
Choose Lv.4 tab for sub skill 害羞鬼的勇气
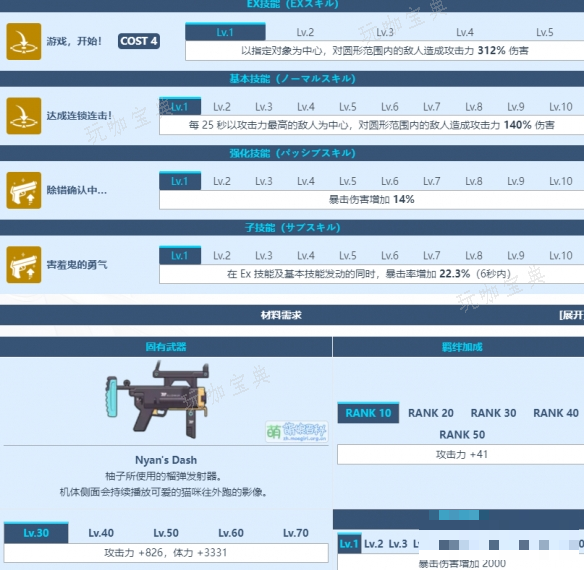pos(305,256)
